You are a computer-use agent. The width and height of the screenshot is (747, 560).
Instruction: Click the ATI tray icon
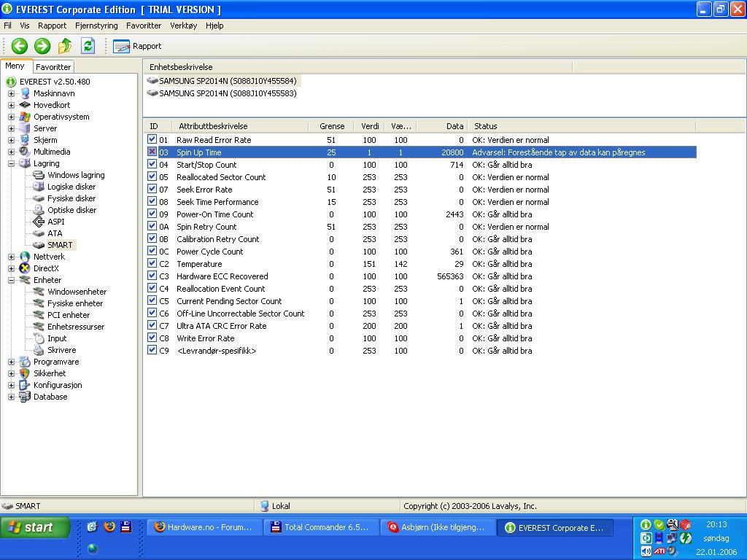pos(659,551)
